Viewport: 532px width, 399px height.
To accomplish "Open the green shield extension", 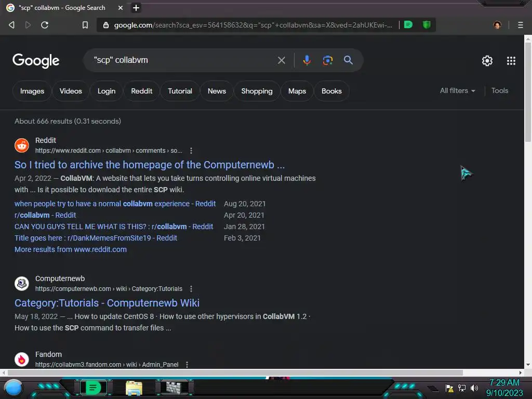I will click(427, 24).
